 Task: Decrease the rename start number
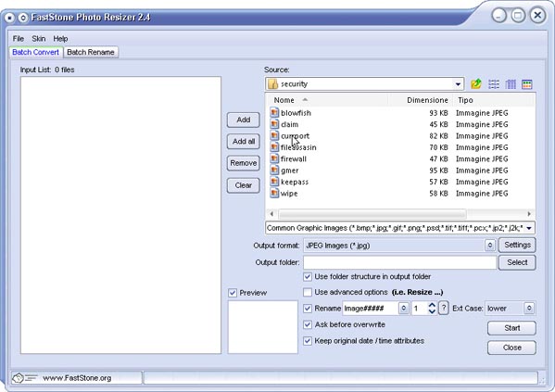point(432,311)
